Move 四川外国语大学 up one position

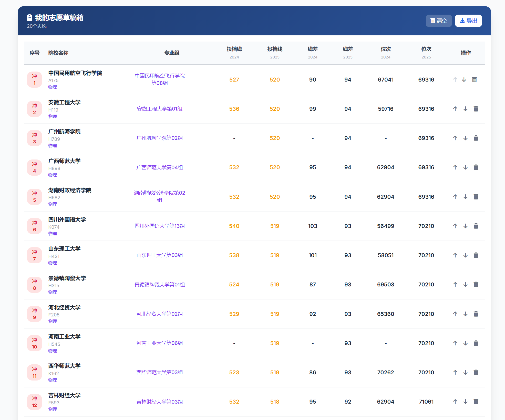[455, 226]
